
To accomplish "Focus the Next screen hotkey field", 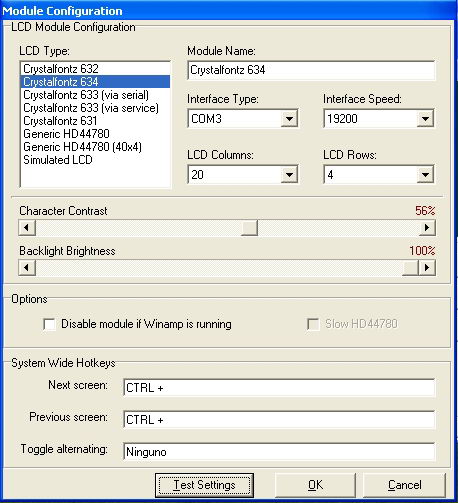I will (x=279, y=388).
